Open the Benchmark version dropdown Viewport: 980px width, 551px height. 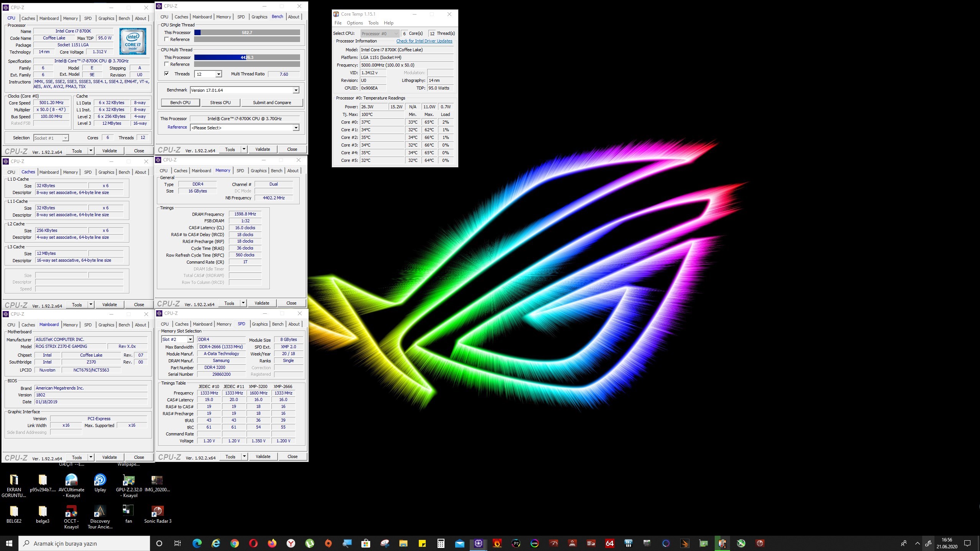296,90
